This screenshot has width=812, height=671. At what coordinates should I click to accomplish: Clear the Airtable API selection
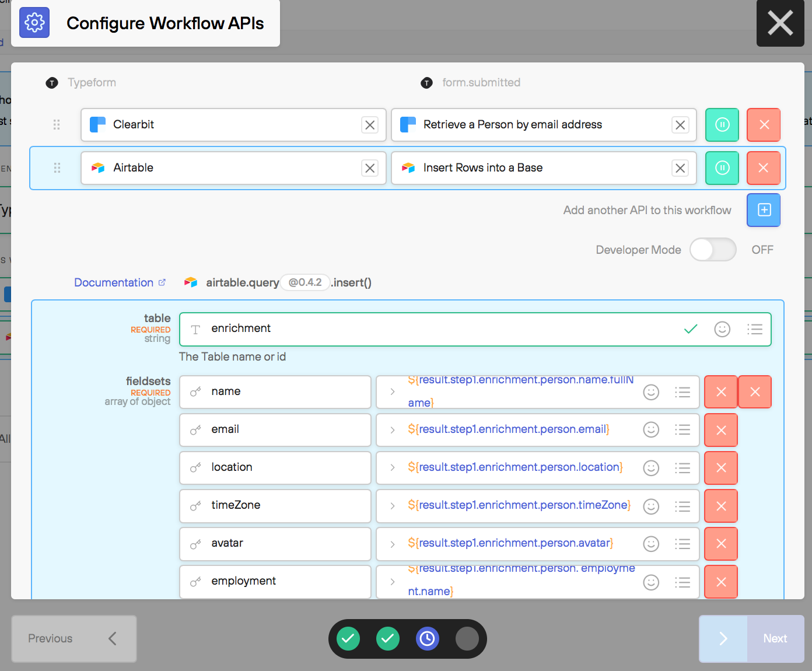click(x=370, y=168)
